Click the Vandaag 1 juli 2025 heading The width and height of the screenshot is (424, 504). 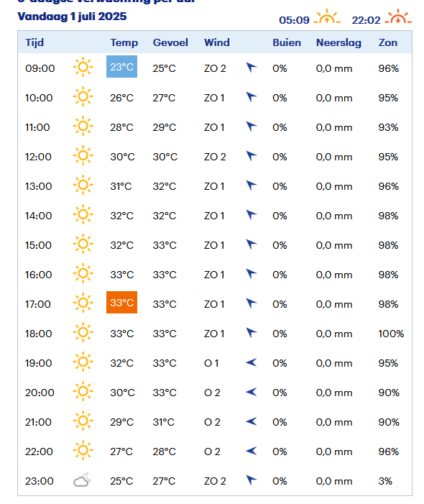(x=72, y=17)
